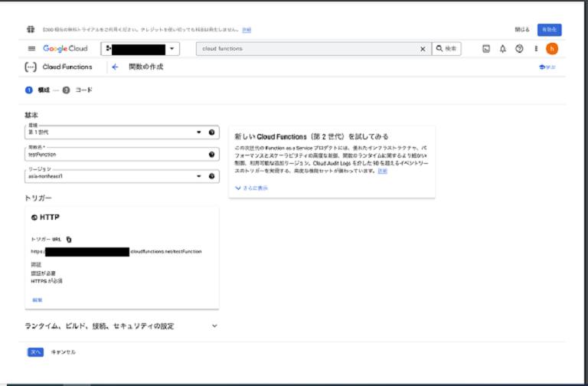Viewport: 588px width, 386px height.
Task: Open 詳細 link in the 2nd gen card
Action: point(383,171)
